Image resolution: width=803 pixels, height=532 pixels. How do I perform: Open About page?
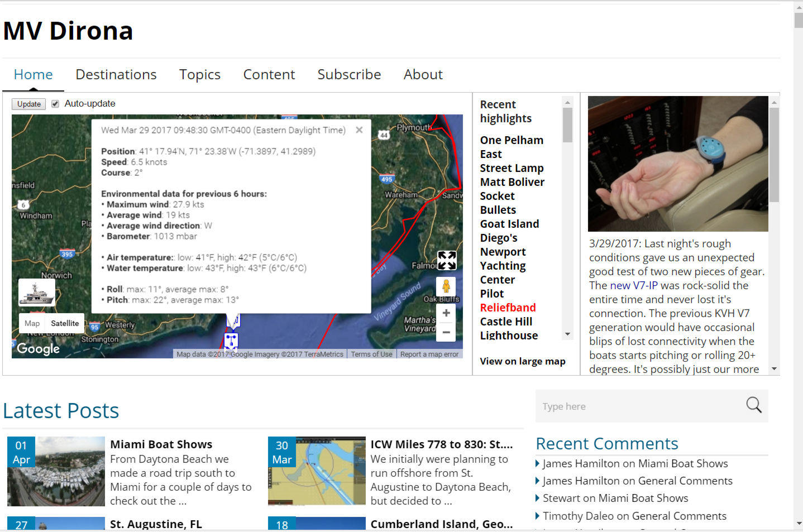click(x=423, y=74)
